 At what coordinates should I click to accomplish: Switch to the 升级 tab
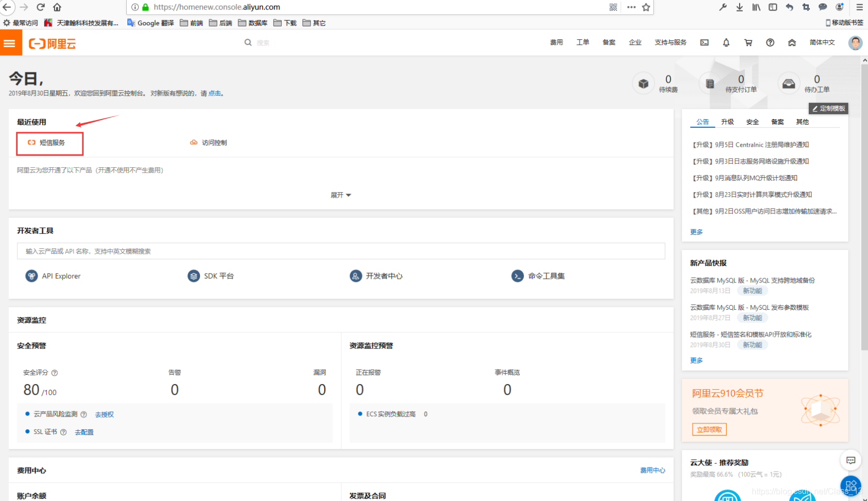coord(728,122)
